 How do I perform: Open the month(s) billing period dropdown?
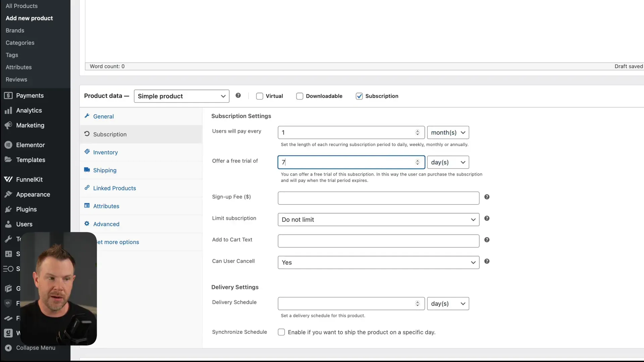coord(448,133)
